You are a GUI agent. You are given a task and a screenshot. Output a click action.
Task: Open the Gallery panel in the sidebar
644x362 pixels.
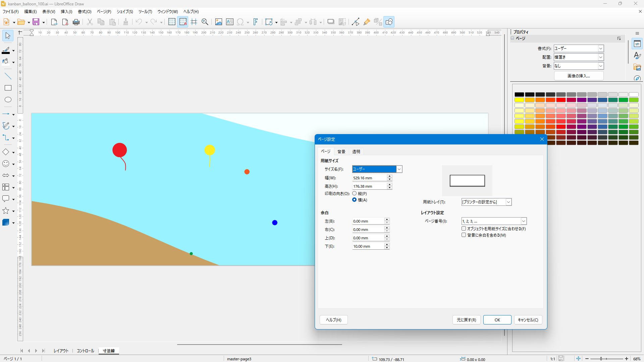click(637, 67)
